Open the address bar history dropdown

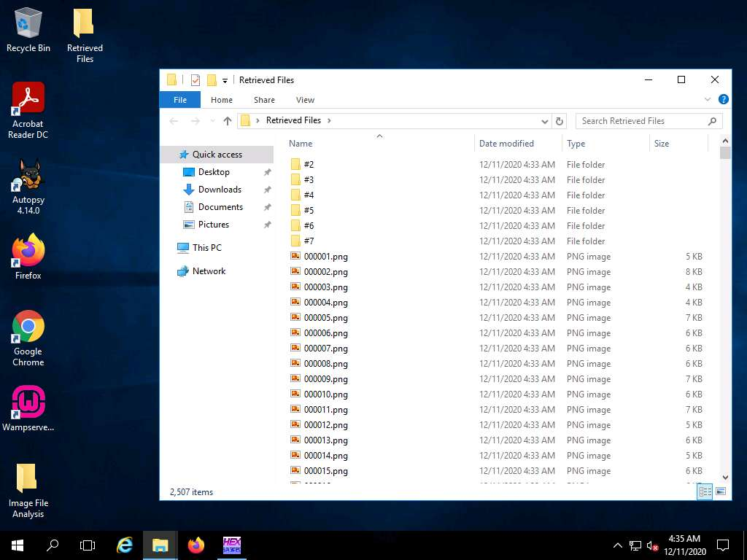pyautogui.click(x=545, y=121)
